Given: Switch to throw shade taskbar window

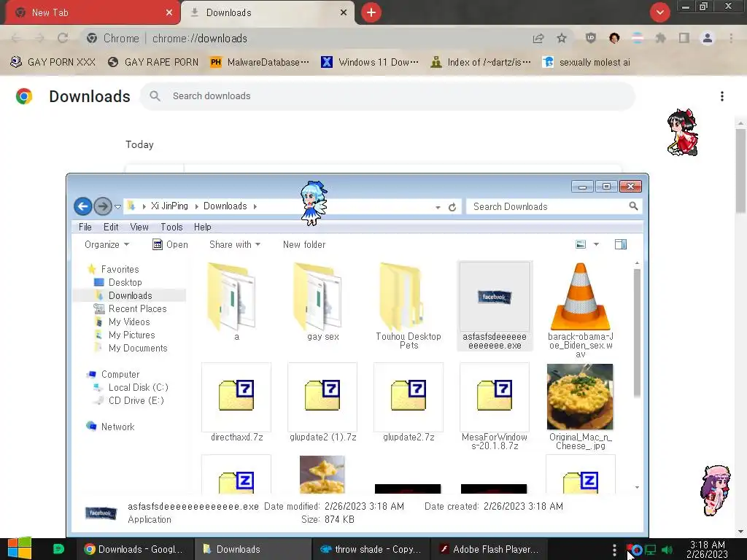Looking at the screenshot, I should 371,549.
